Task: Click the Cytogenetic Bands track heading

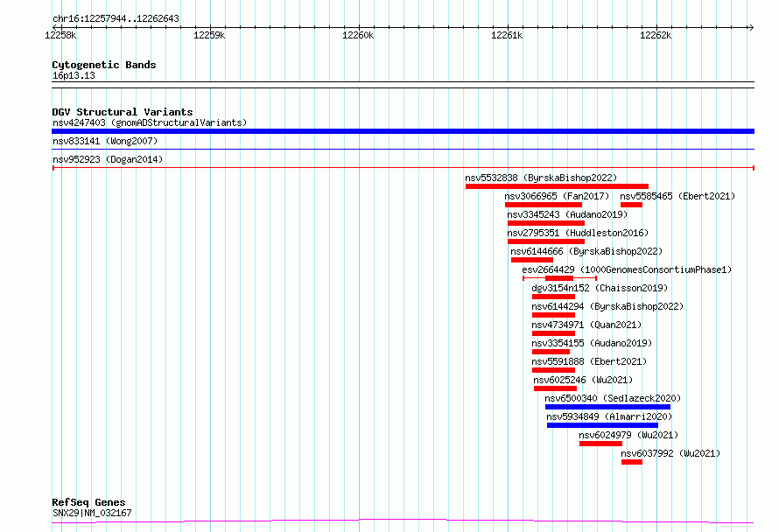Action: [104, 65]
